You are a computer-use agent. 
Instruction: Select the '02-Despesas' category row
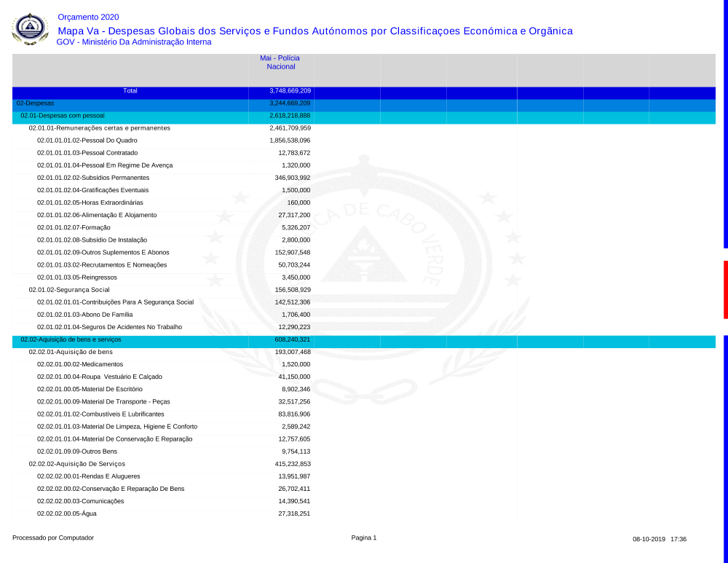(35, 103)
